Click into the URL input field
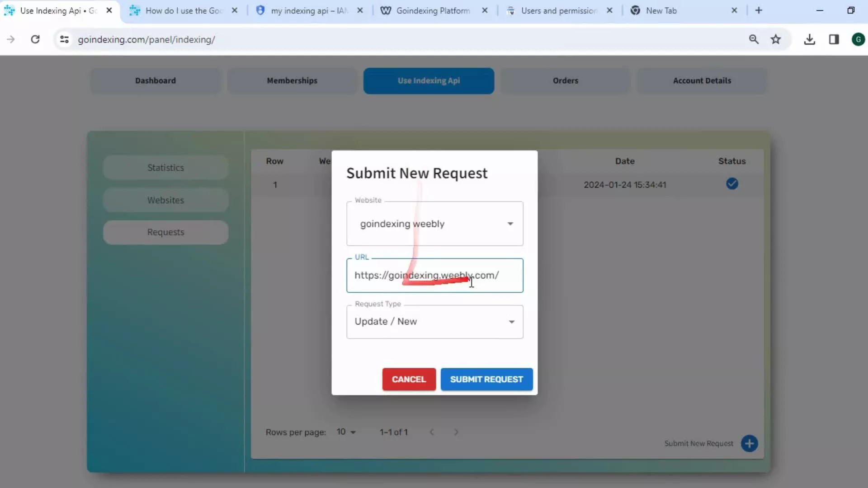This screenshot has height=488, width=868. [x=434, y=276]
